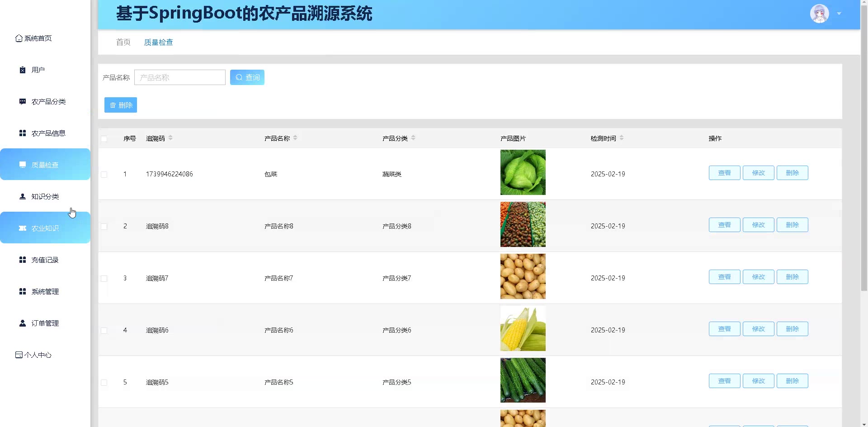Toggle the select-all checkbox in table header
The image size is (868, 427).
104,139
